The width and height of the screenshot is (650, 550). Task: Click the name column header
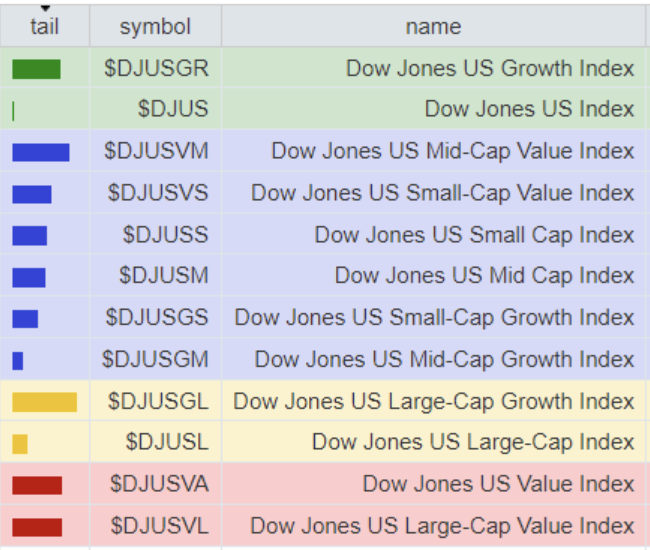(x=433, y=26)
